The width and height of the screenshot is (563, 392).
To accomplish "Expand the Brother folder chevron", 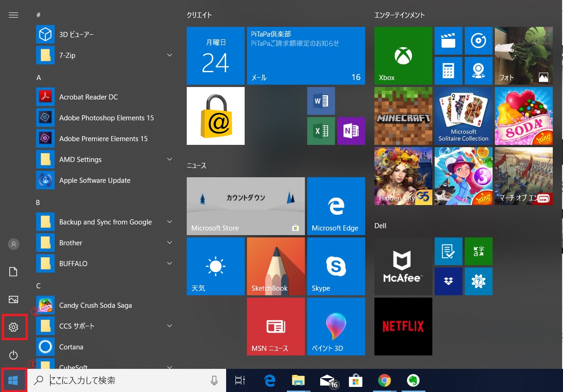I will [170, 243].
